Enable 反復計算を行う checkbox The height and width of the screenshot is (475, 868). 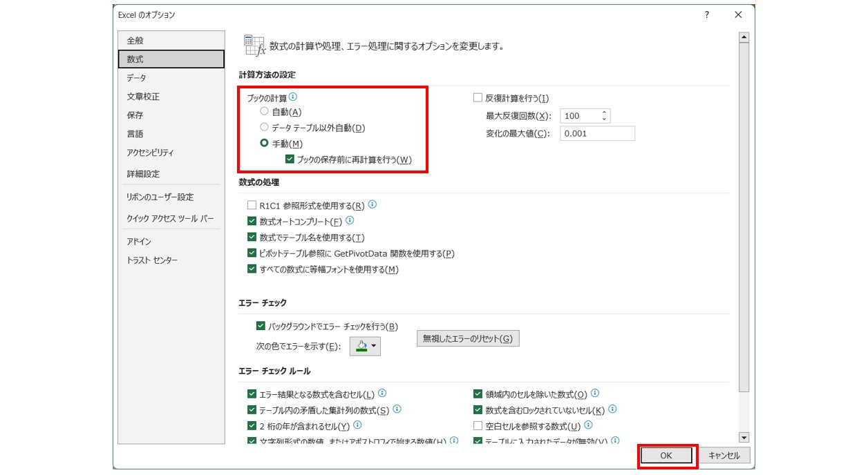(x=478, y=98)
